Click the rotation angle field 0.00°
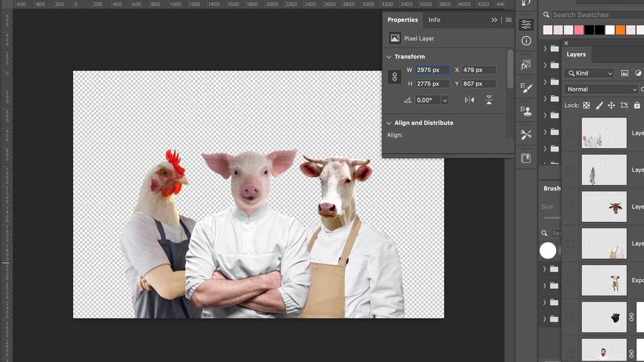The width and height of the screenshot is (644, 362). point(427,100)
